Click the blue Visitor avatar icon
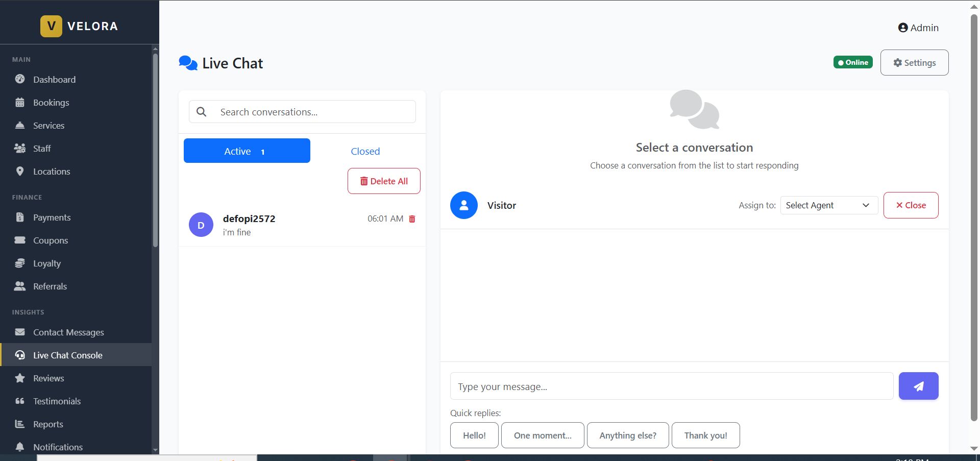980x461 pixels. pos(464,205)
